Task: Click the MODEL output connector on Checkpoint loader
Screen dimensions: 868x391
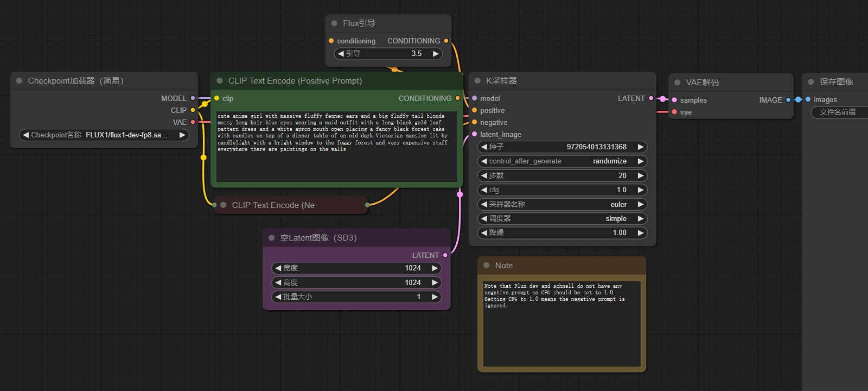Action: pyautogui.click(x=193, y=98)
